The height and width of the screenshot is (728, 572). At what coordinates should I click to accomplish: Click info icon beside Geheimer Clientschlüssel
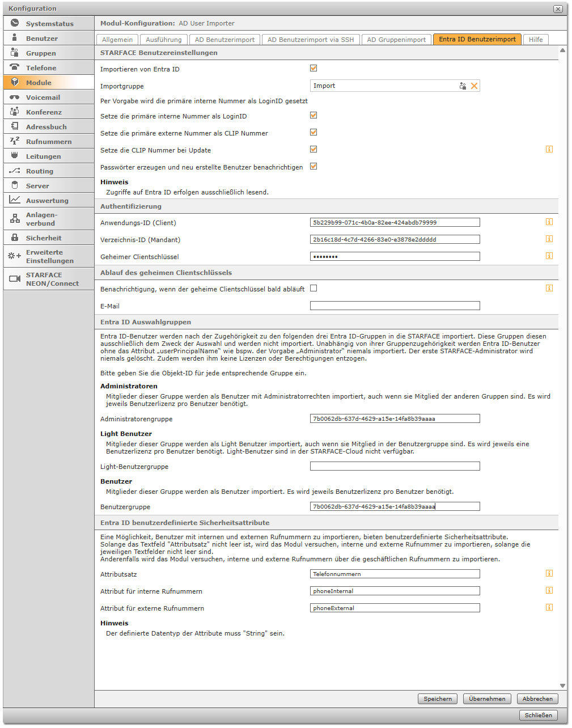[549, 256]
